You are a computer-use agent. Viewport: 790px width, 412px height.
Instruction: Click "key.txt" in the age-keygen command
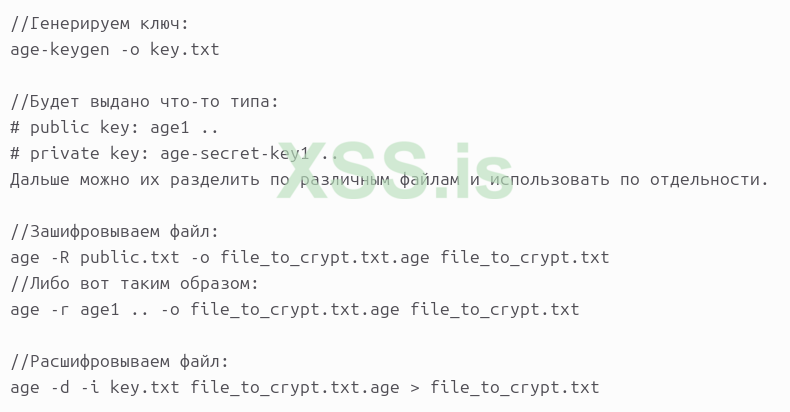[184, 49]
